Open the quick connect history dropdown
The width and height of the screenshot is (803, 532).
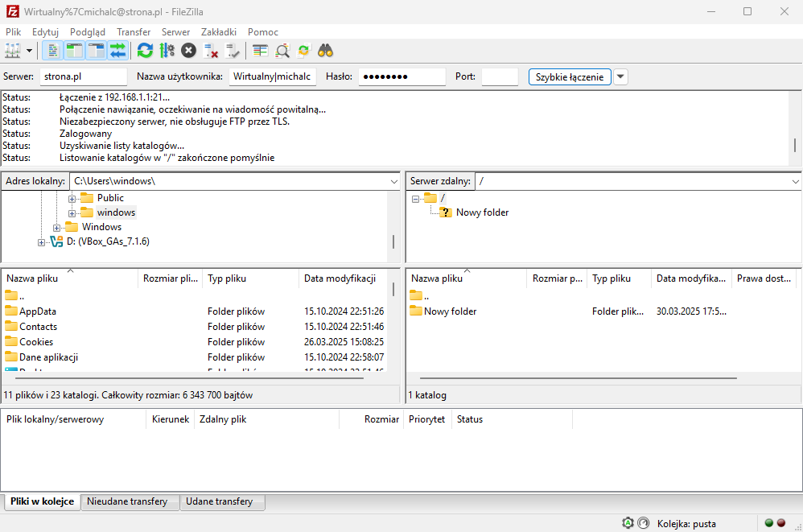tap(620, 76)
